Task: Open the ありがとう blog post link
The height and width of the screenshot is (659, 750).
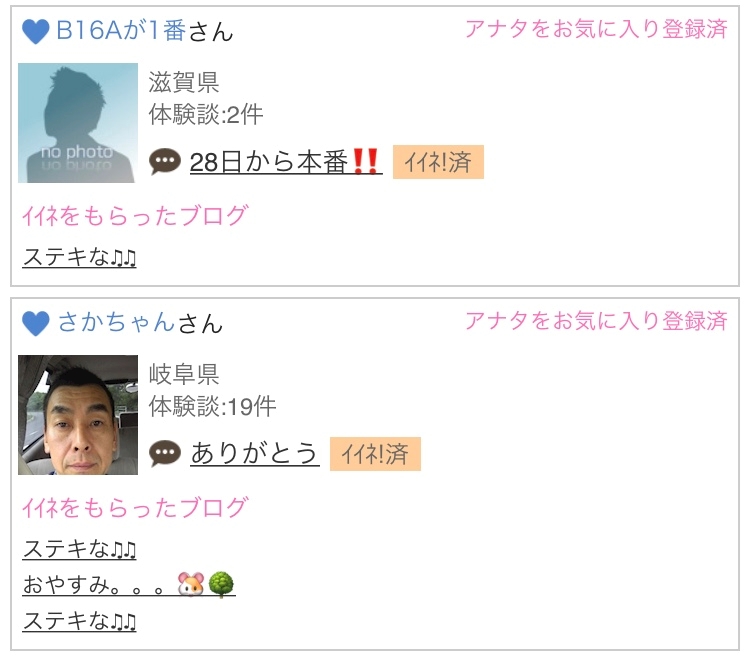Action: (254, 453)
